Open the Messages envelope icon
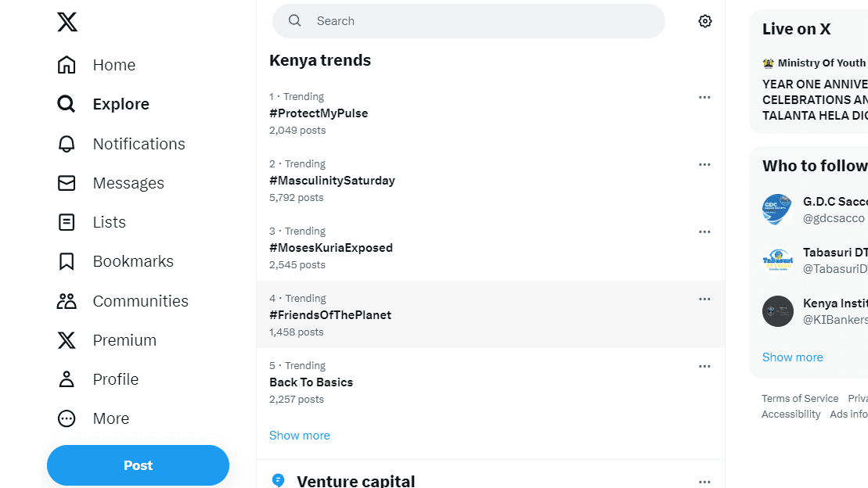Viewport: 868px width, 488px height. [67, 183]
